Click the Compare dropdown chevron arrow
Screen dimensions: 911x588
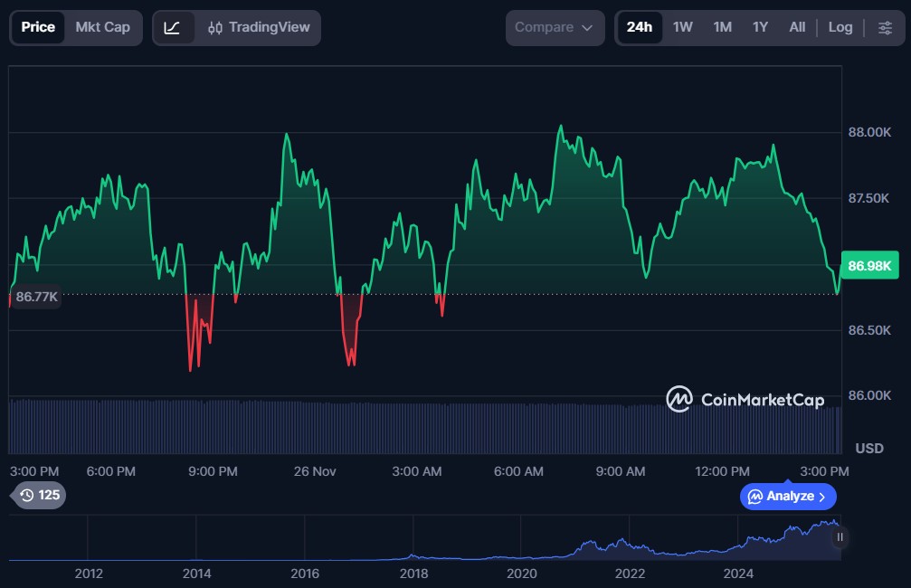click(587, 28)
